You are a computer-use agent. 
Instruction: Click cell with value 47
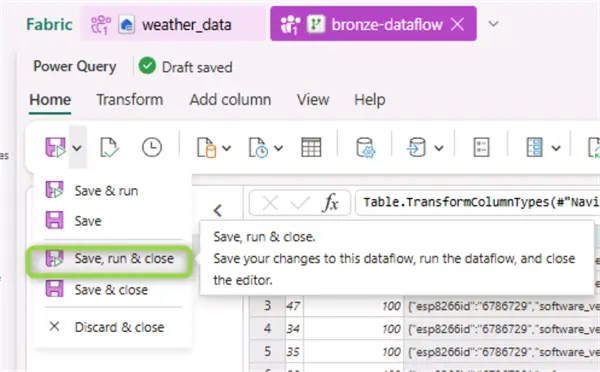pyautogui.click(x=294, y=306)
